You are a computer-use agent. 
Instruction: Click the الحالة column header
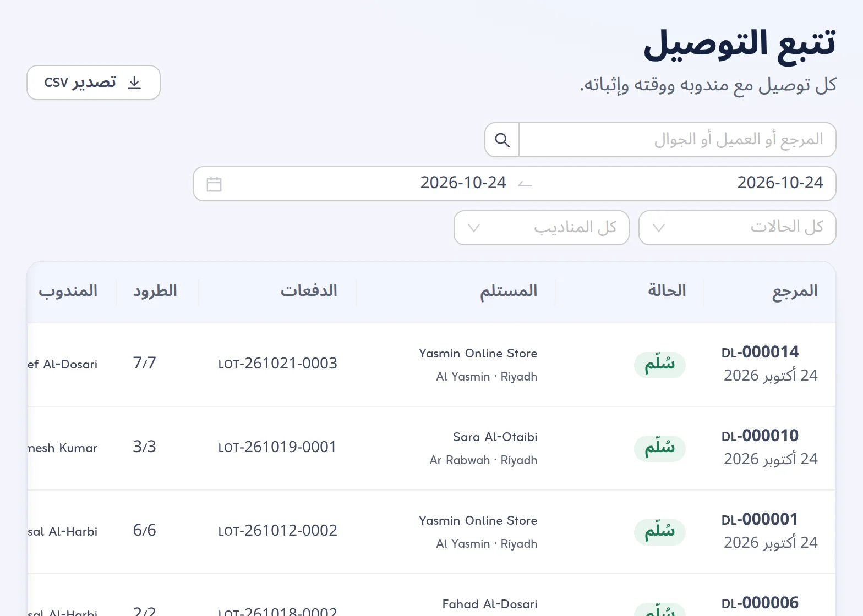pyautogui.click(x=667, y=290)
